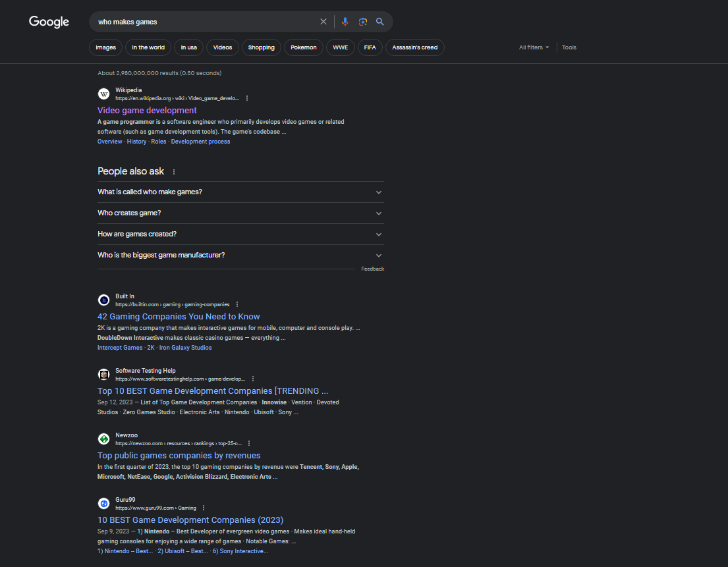The height and width of the screenshot is (567, 728).
Task: Click the 'About 2,980,000,000 results' text
Action: tap(159, 73)
